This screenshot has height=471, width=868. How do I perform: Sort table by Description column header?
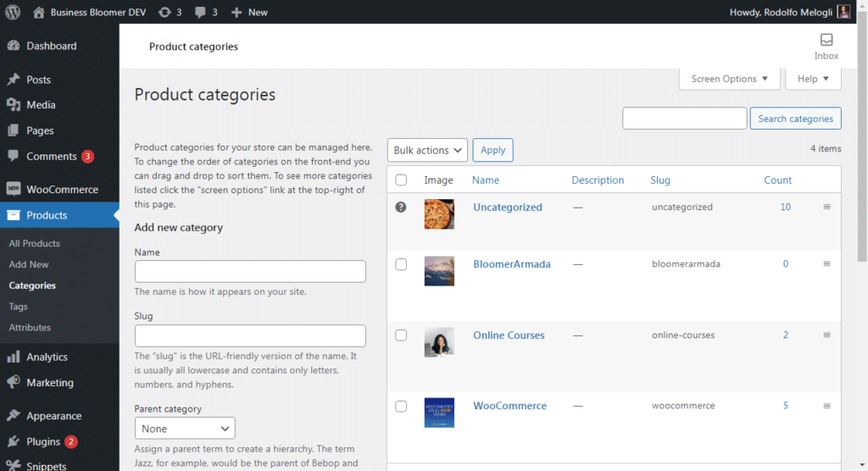598,180
